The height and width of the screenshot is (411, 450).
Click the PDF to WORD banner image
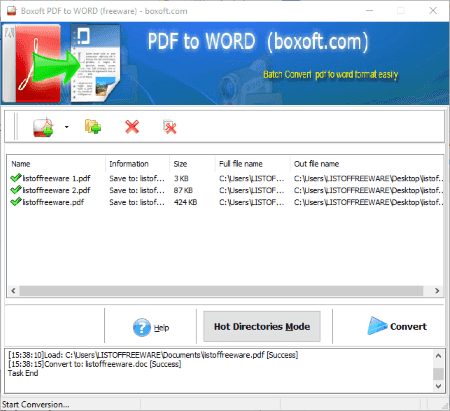(x=225, y=63)
